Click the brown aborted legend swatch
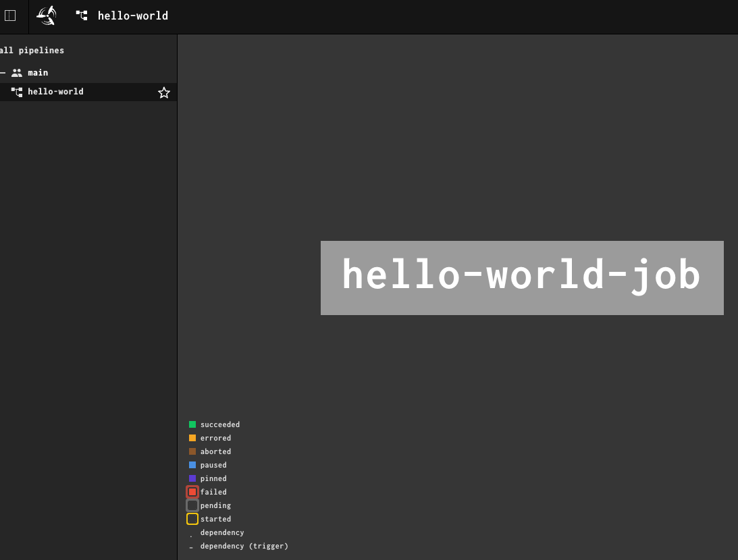Viewport: 738px width, 560px height. [x=192, y=451]
